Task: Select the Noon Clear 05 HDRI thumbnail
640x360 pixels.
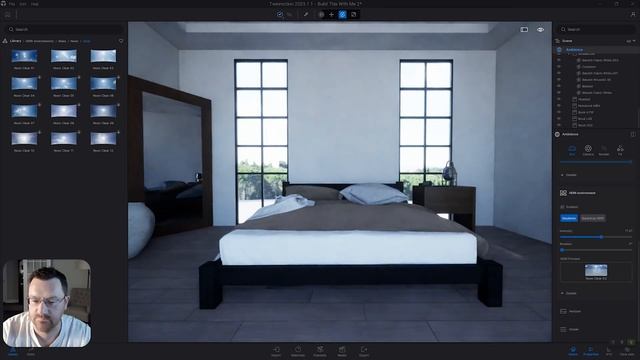Action: (x=64, y=84)
